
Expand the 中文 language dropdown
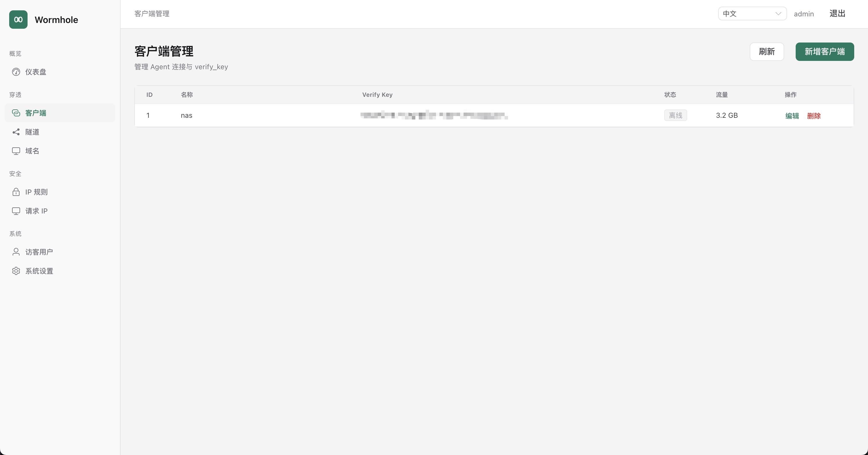click(x=752, y=14)
